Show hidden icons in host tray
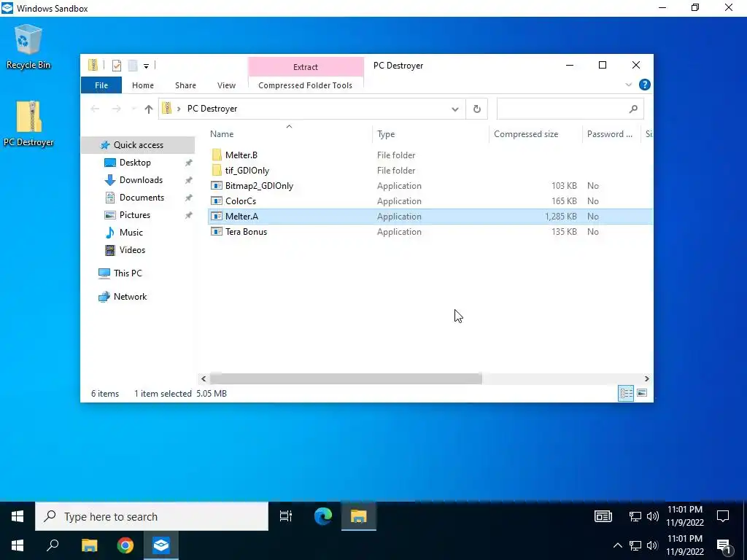747x560 pixels. [617, 545]
